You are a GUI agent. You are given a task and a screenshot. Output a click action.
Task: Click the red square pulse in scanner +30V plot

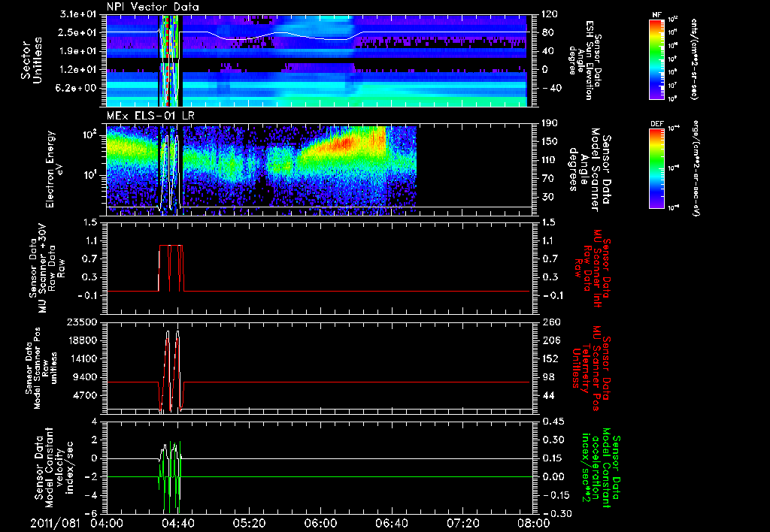171,268
